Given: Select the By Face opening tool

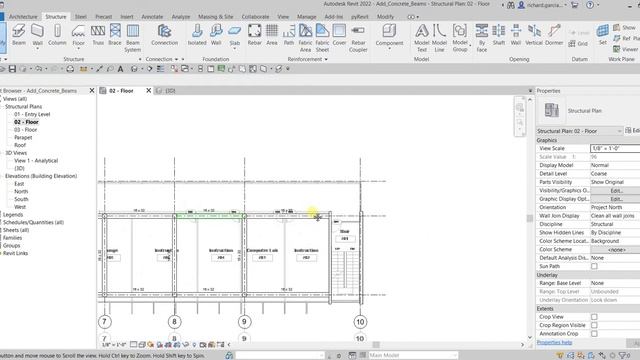Looking at the screenshot, I should [x=482, y=38].
